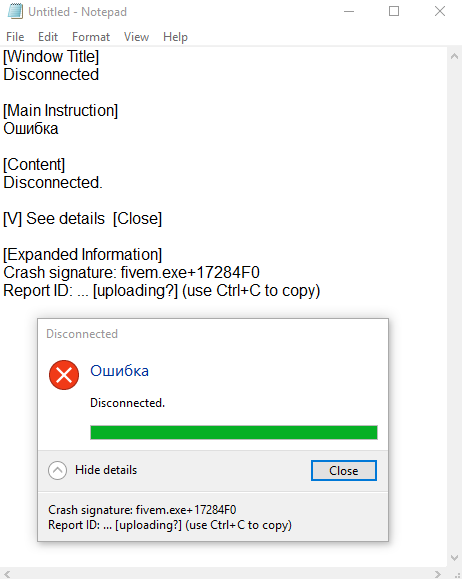Click the vertical scrollbar up arrow
The width and height of the screenshot is (462, 579).
point(455,56)
